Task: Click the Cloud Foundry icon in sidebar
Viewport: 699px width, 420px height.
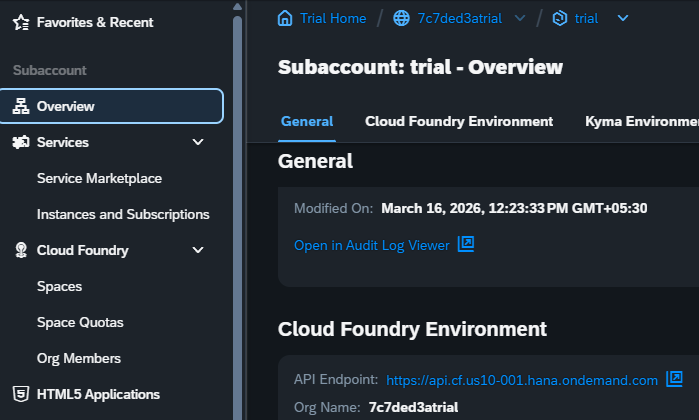Action: click(x=21, y=250)
